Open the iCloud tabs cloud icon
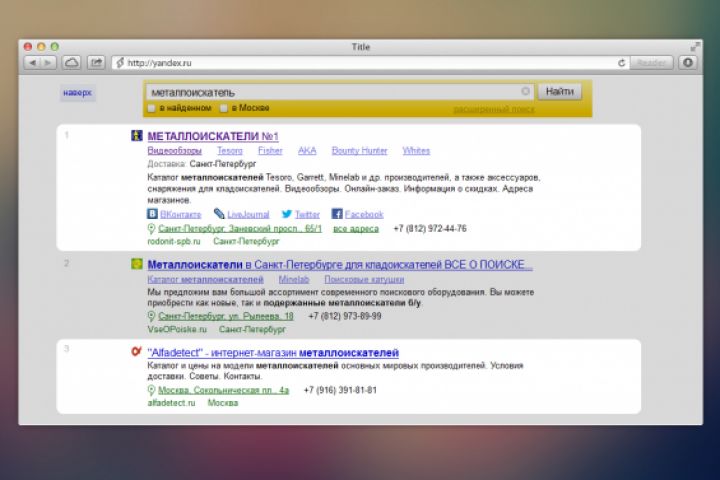The width and height of the screenshot is (720, 480). pyautogui.click(x=72, y=63)
